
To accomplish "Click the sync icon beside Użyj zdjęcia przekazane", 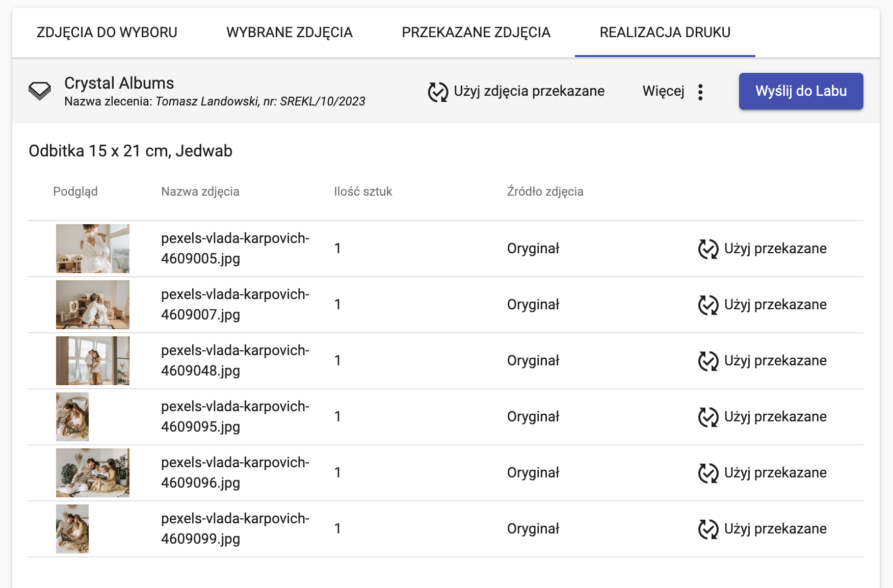I will tap(438, 92).
